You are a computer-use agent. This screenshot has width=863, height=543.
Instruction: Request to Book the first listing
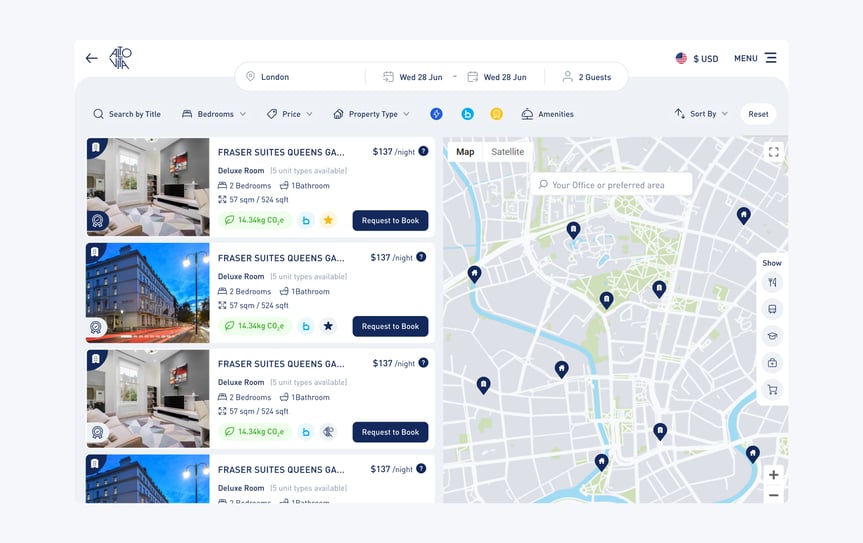point(390,220)
